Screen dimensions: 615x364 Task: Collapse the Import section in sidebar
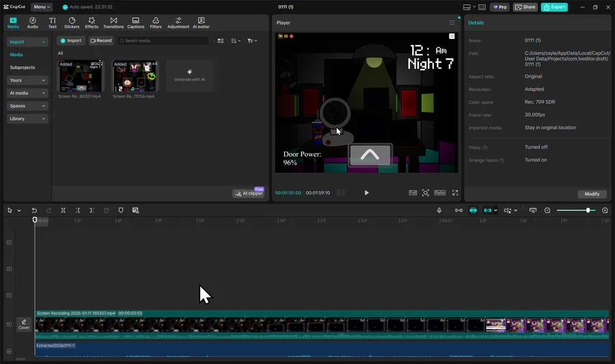pos(27,42)
